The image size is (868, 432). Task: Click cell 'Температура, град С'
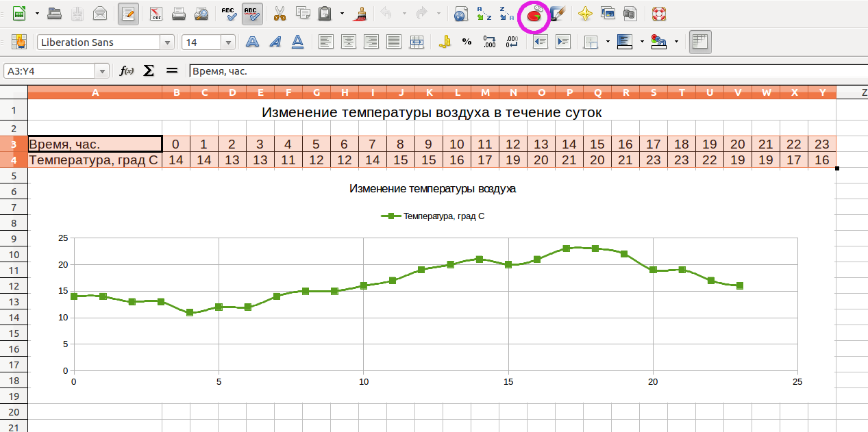(95, 160)
